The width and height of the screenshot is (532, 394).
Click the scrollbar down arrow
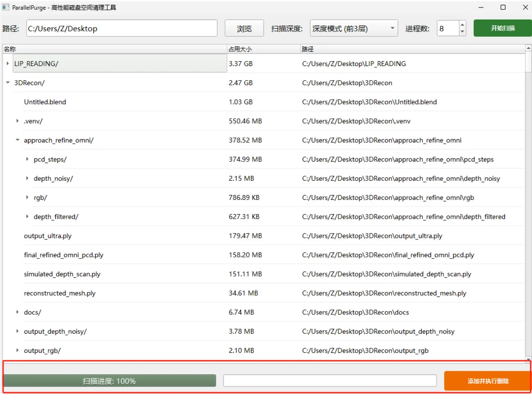[x=528, y=359]
